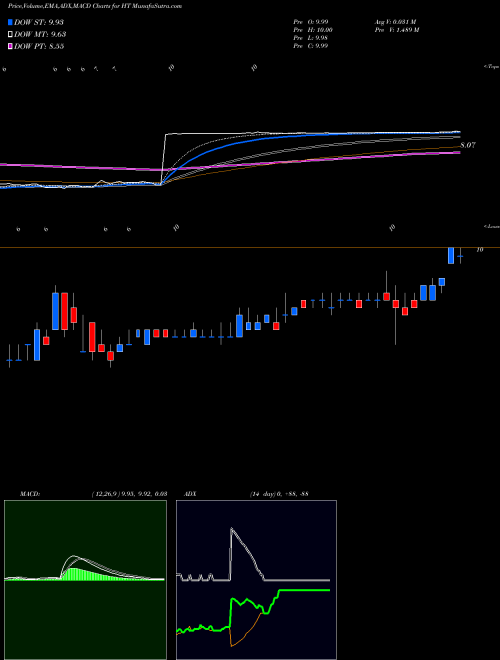Image resolution: width=500 pixels, height=660 pixels.
Task: Click the 'Pre C: 9.99' value
Action: click(311, 46)
